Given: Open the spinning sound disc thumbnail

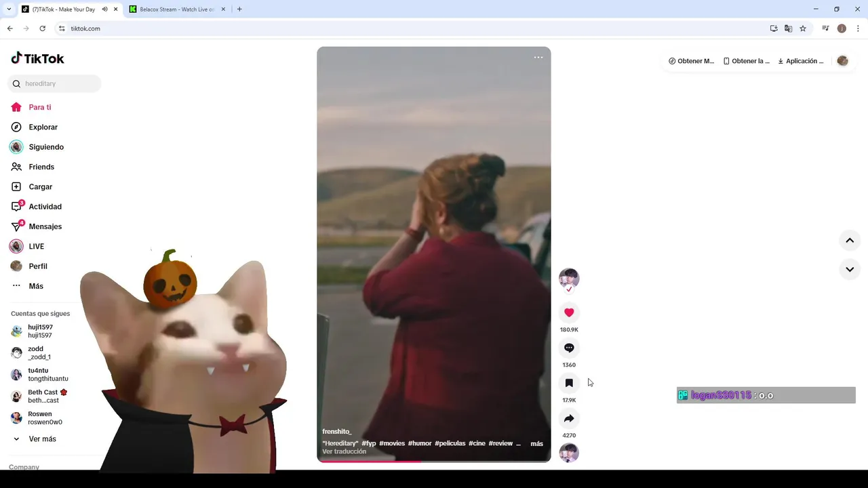Looking at the screenshot, I should 569,453.
